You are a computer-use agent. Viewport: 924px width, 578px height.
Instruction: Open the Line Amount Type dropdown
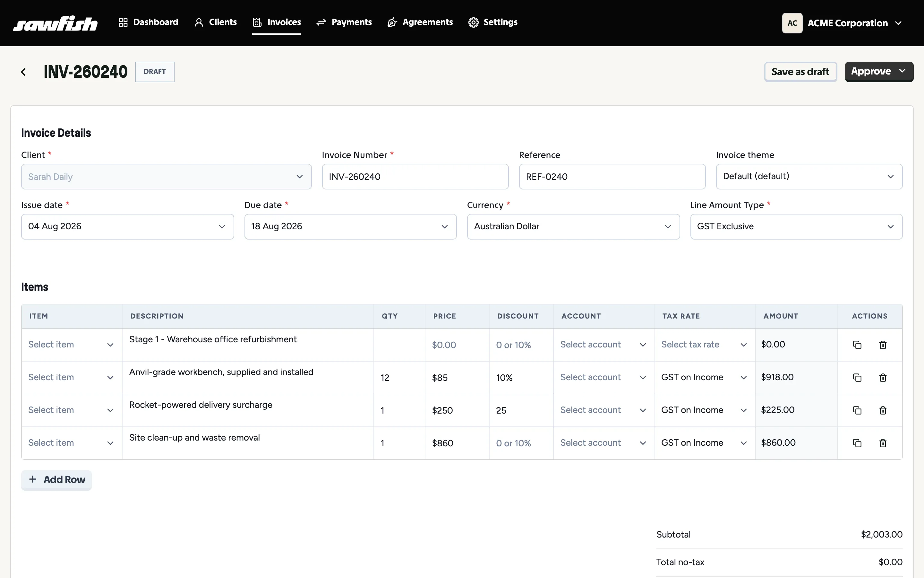pyautogui.click(x=796, y=227)
